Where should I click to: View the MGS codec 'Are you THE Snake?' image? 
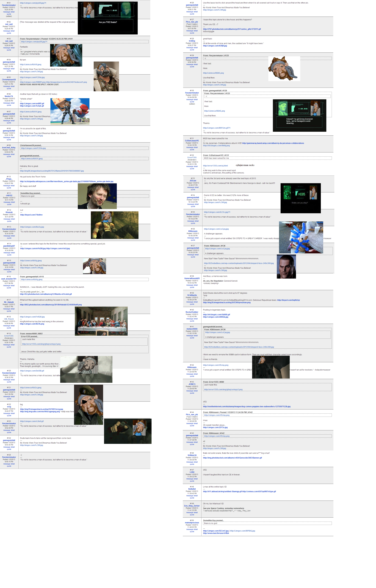(x=108, y=18)
